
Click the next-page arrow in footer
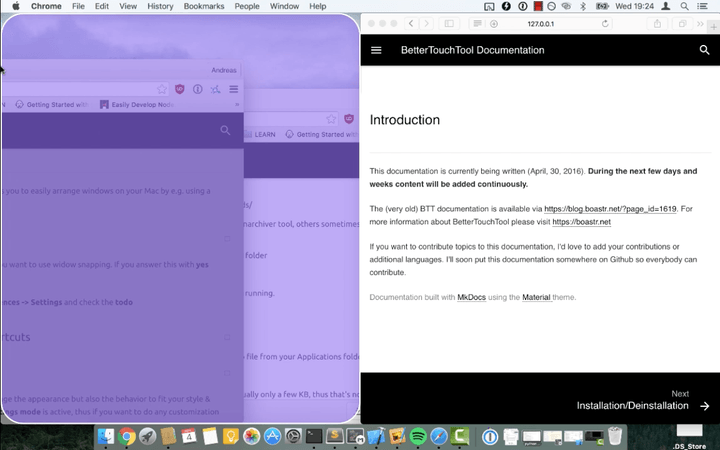click(704, 406)
